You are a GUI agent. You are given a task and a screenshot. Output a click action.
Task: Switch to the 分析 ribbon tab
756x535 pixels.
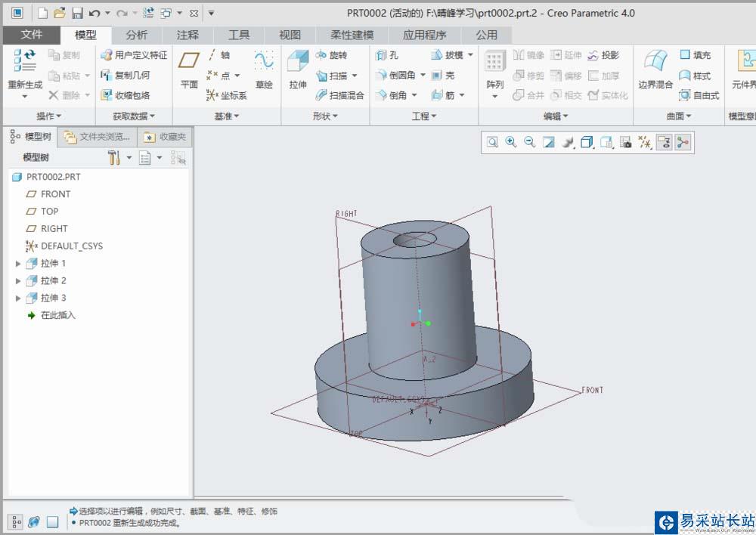coord(137,35)
